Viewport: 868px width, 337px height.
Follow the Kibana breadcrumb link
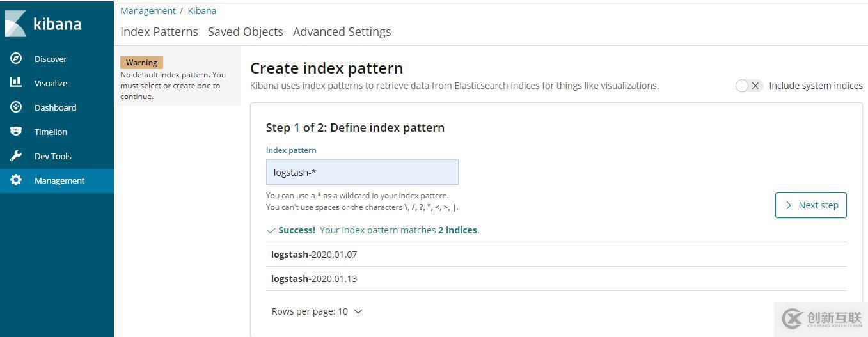coord(202,11)
